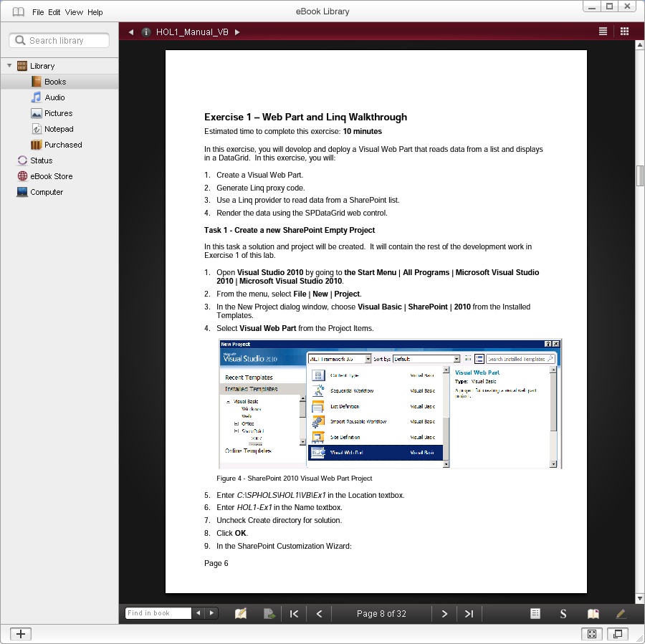Jump to the first page
Image resolution: width=645 pixels, height=644 pixels.
tap(294, 614)
